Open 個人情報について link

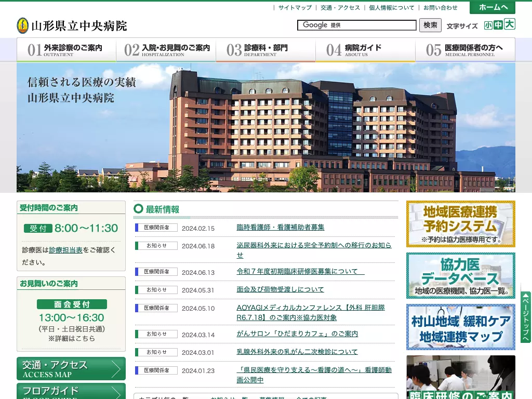pos(392,7)
